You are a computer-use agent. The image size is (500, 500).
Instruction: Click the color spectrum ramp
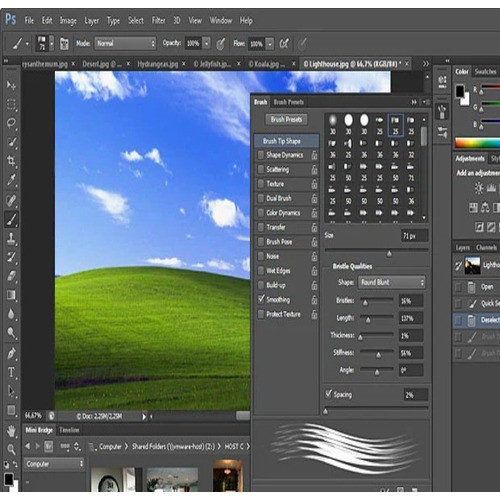(477, 143)
